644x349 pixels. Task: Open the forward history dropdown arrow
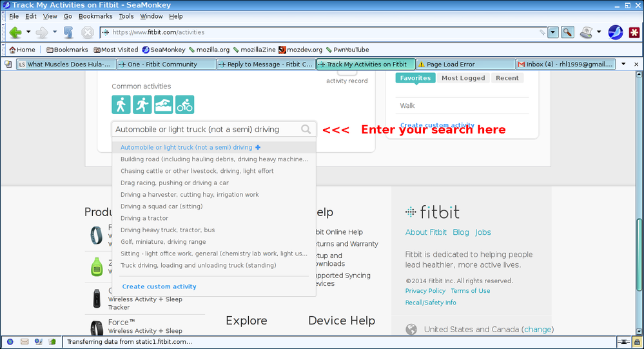[55, 32]
